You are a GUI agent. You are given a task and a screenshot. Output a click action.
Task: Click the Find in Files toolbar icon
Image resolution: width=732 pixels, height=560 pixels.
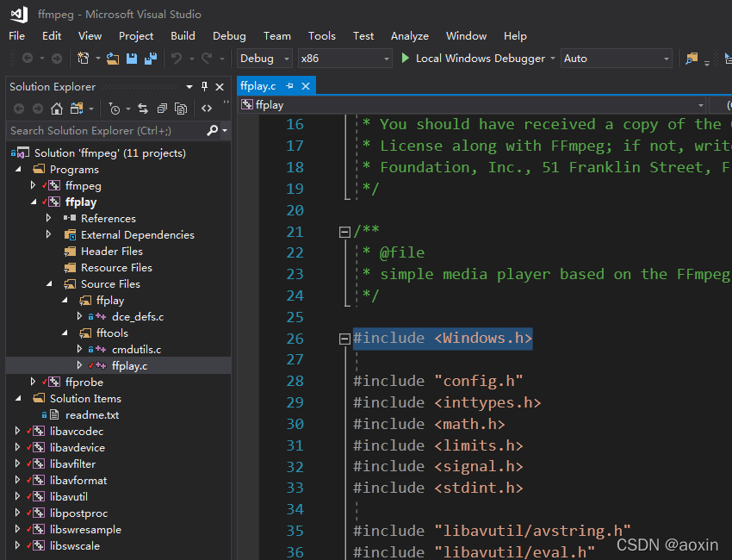point(692,59)
